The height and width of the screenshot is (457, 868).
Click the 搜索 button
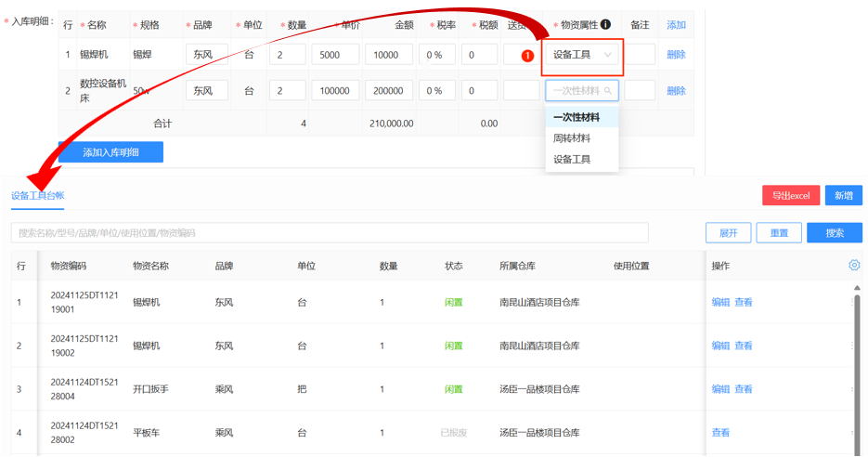coord(834,233)
